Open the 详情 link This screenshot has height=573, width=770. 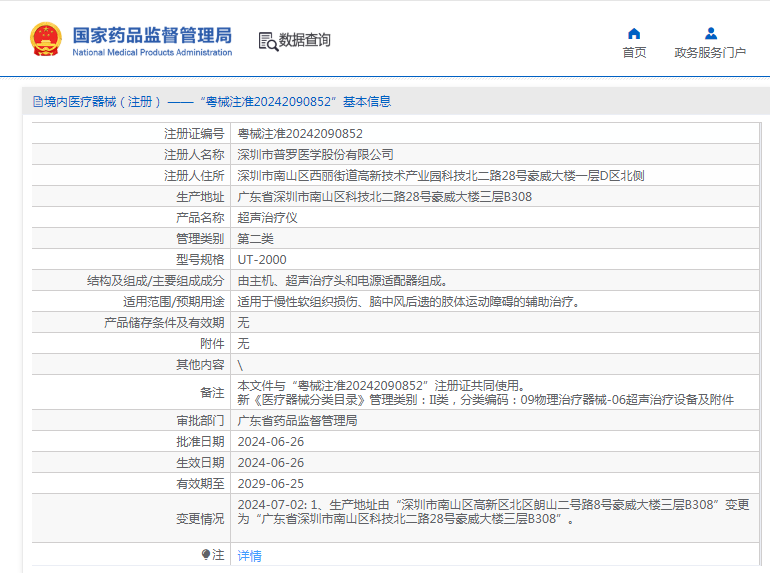249,556
